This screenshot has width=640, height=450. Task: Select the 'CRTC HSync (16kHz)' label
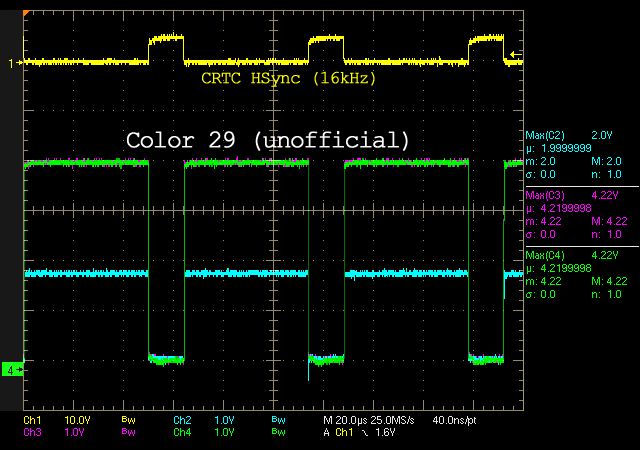[x=289, y=78]
